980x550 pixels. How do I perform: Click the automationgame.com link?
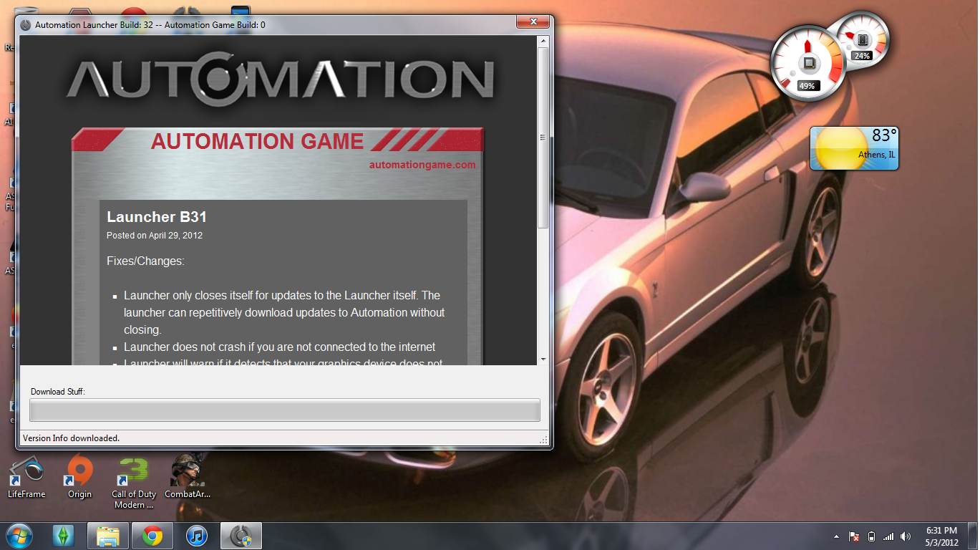[422, 165]
